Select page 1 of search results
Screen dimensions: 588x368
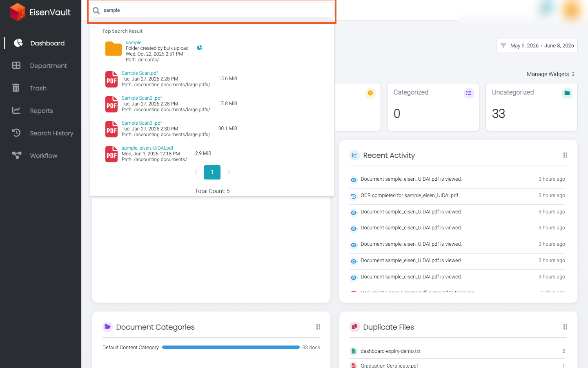(212, 173)
